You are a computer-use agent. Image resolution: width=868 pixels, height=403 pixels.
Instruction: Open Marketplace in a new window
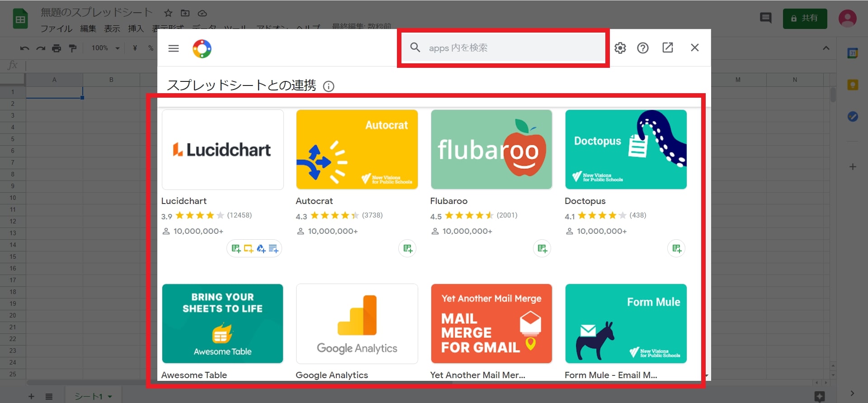[668, 47]
